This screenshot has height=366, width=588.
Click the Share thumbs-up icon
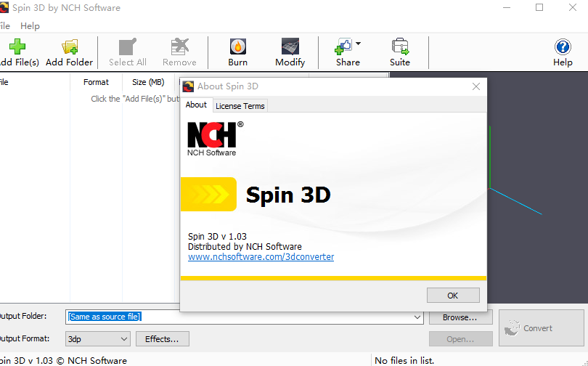coord(343,47)
